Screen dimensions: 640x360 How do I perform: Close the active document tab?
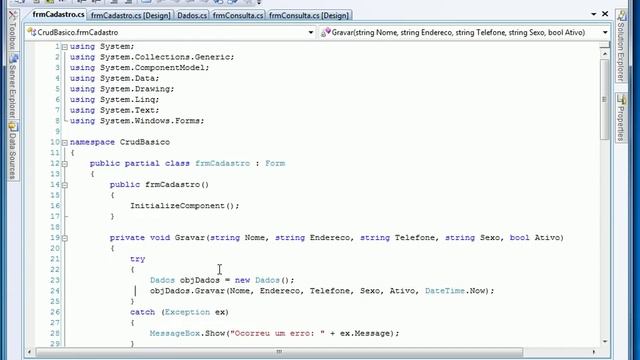click(x=605, y=14)
